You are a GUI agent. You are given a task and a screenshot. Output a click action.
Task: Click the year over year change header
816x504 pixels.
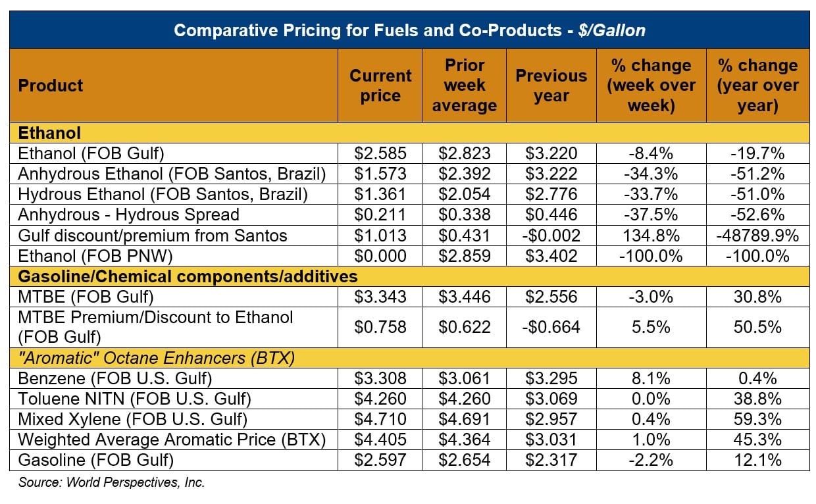coord(757,86)
